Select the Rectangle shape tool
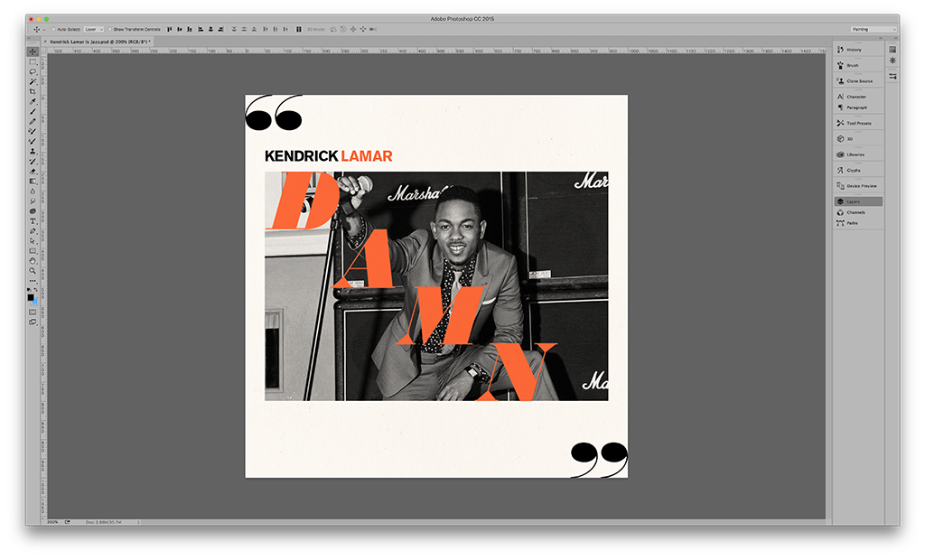 (x=33, y=251)
